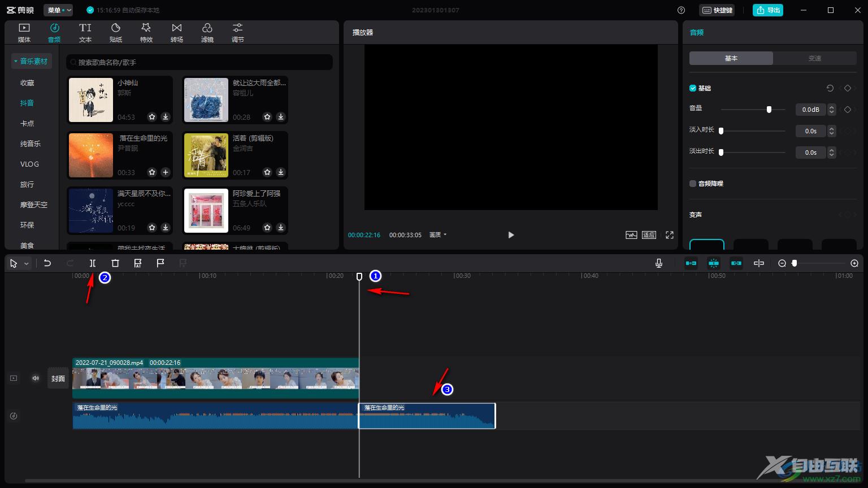Download the song 就让这大雨全都
Image resolution: width=868 pixels, height=488 pixels.
pos(281,117)
